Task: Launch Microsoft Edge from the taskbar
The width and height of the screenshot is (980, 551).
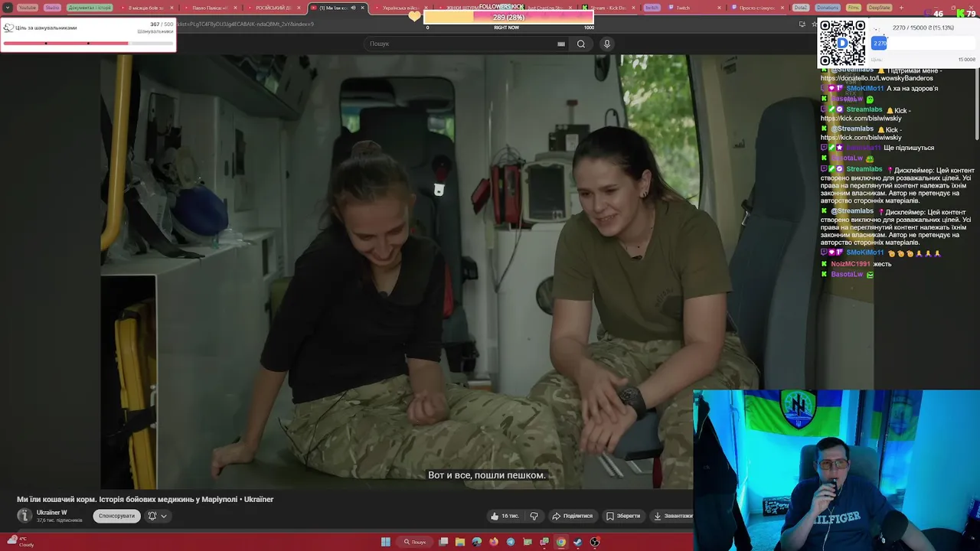Action: tap(477, 542)
